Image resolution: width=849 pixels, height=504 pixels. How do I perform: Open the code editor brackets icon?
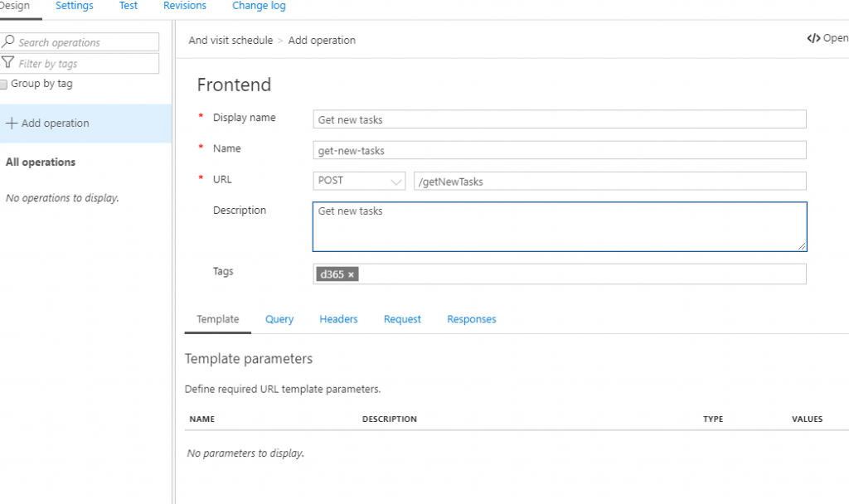point(813,38)
